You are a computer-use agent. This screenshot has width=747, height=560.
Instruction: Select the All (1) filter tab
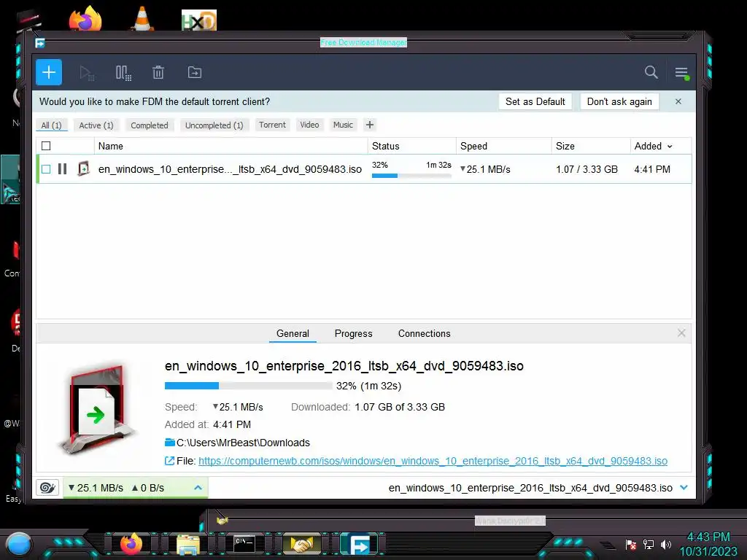click(x=52, y=125)
